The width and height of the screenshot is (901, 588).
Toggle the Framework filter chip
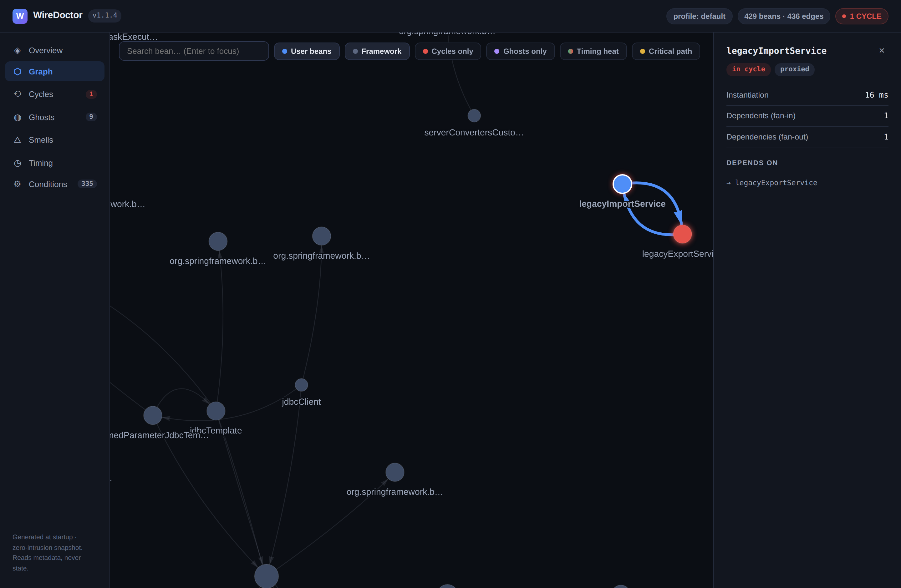(377, 51)
